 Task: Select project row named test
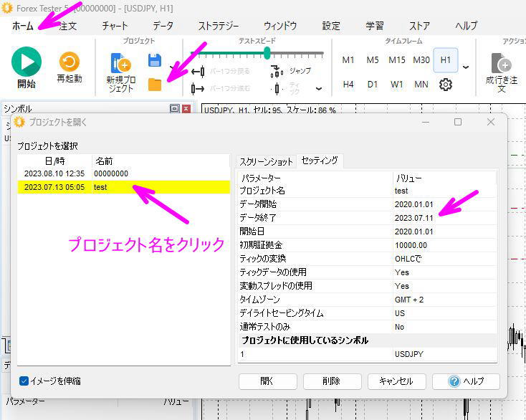click(123, 187)
